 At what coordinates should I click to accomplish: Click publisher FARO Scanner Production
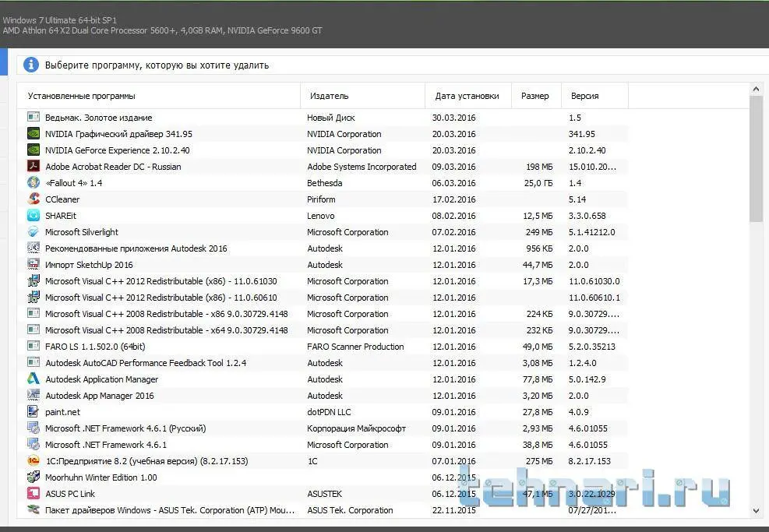pyautogui.click(x=355, y=347)
